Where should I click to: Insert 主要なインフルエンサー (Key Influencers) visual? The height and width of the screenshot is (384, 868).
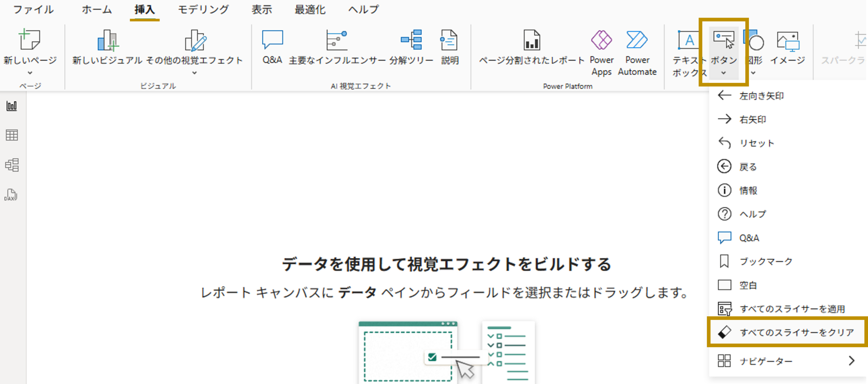coord(337,47)
